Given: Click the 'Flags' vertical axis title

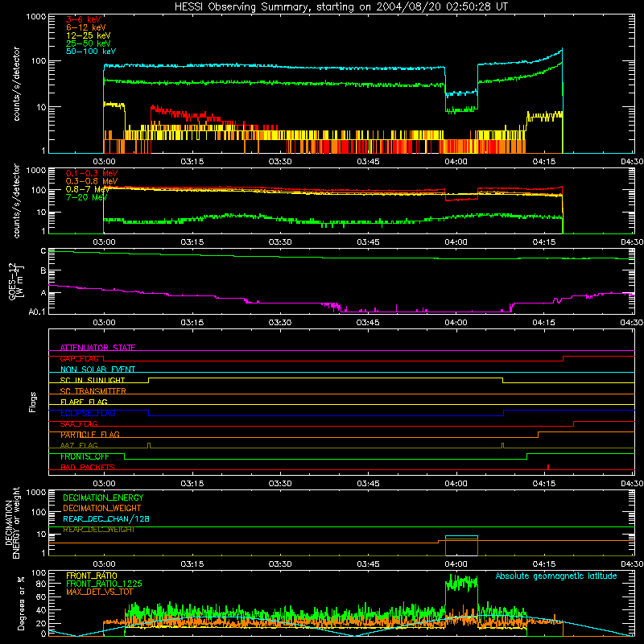Looking at the screenshot, I should (33, 402).
